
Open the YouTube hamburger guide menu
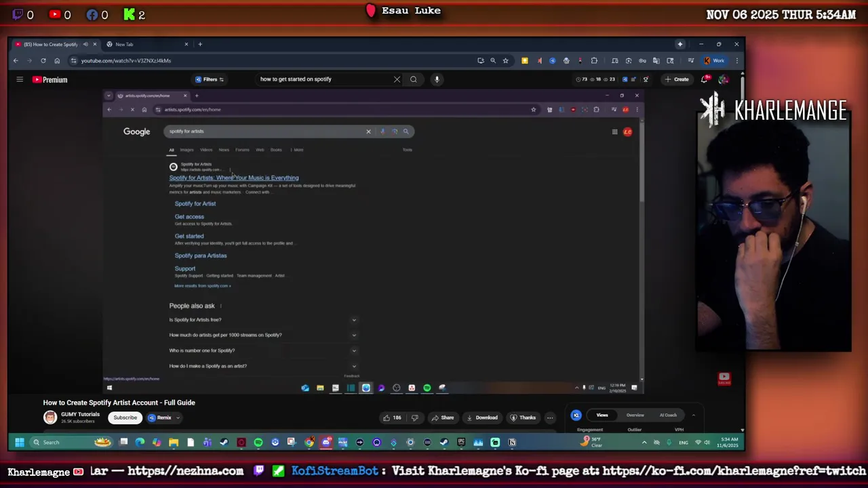(x=20, y=79)
